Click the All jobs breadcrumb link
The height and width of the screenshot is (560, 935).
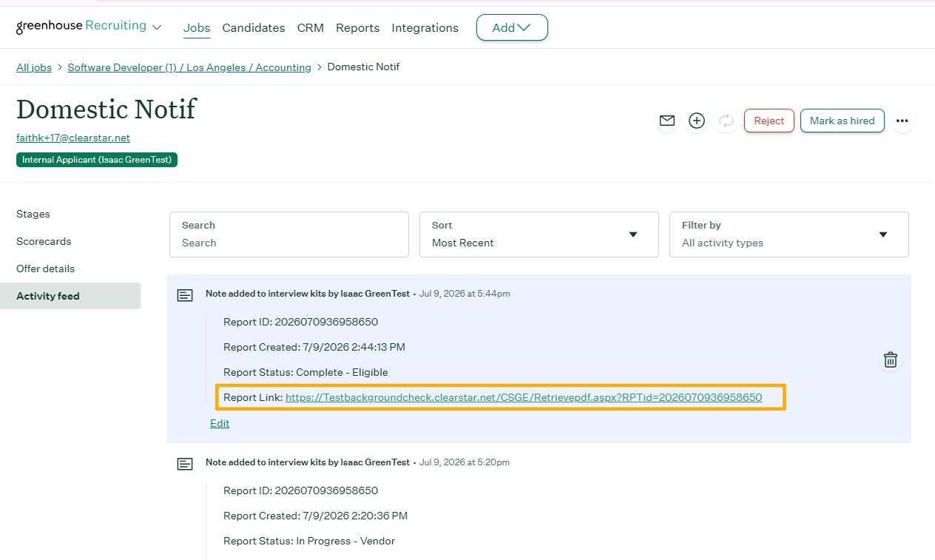coord(34,67)
